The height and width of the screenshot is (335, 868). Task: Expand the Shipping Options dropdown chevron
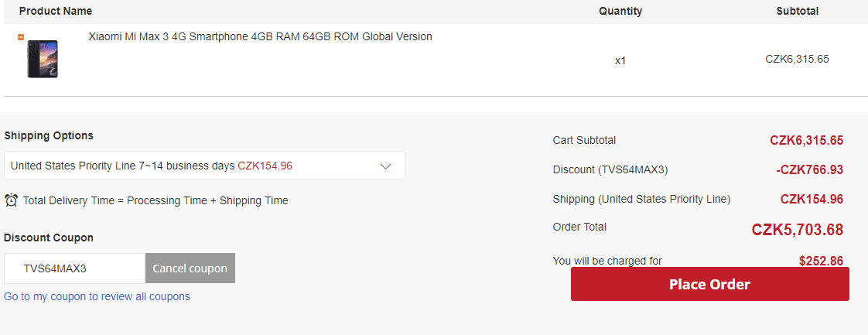[x=386, y=166]
